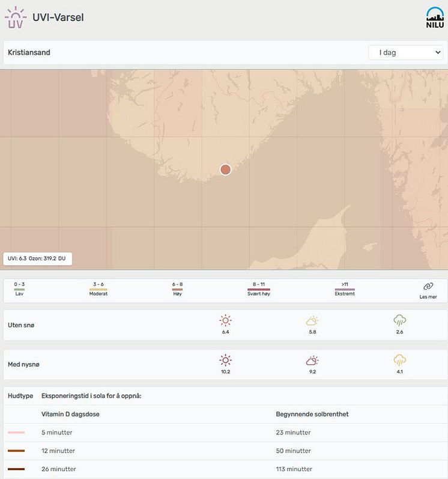Select partly cloudy icon in Uten snø row
Screen dimensions: 448x479
[312, 321]
